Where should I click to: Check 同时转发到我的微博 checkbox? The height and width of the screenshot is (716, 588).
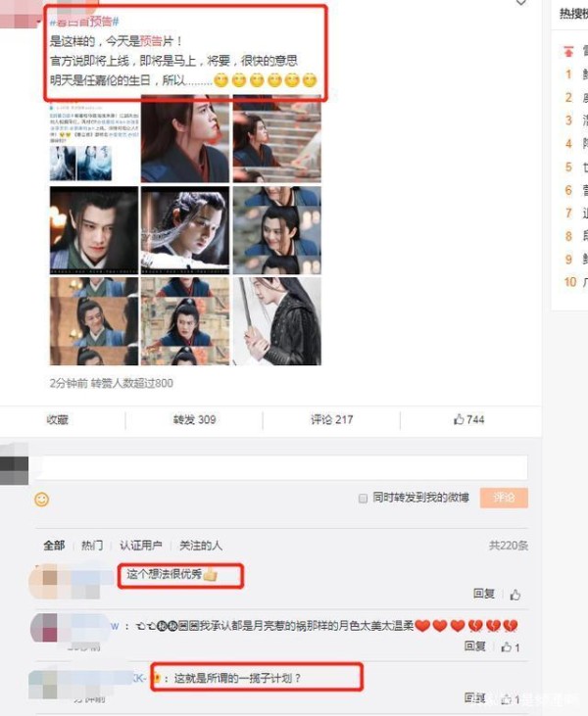tap(363, 499)
